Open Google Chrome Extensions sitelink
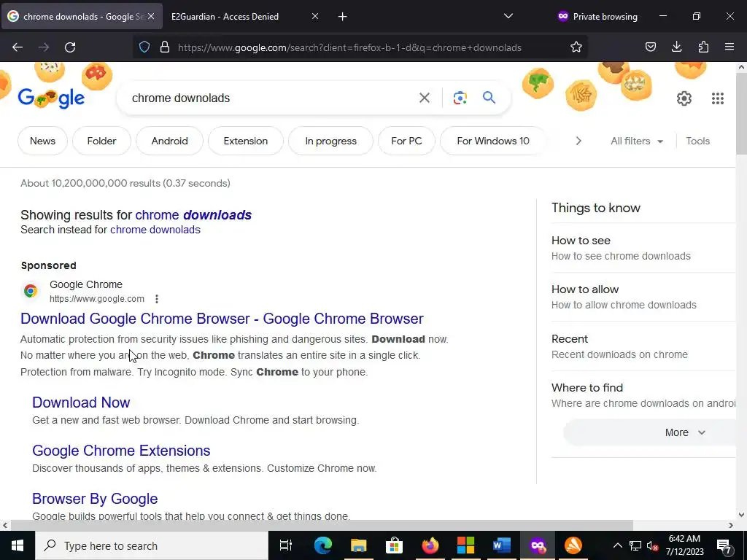747x560 pixels. click(x=121, y=451)
